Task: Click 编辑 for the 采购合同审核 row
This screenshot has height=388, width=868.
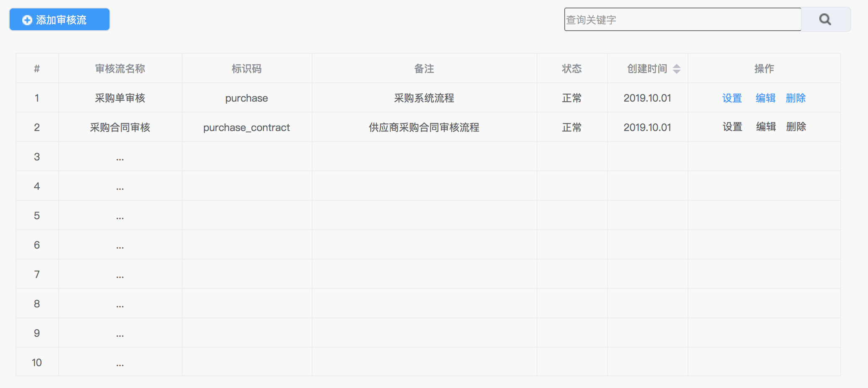Action: pos(766,127)
